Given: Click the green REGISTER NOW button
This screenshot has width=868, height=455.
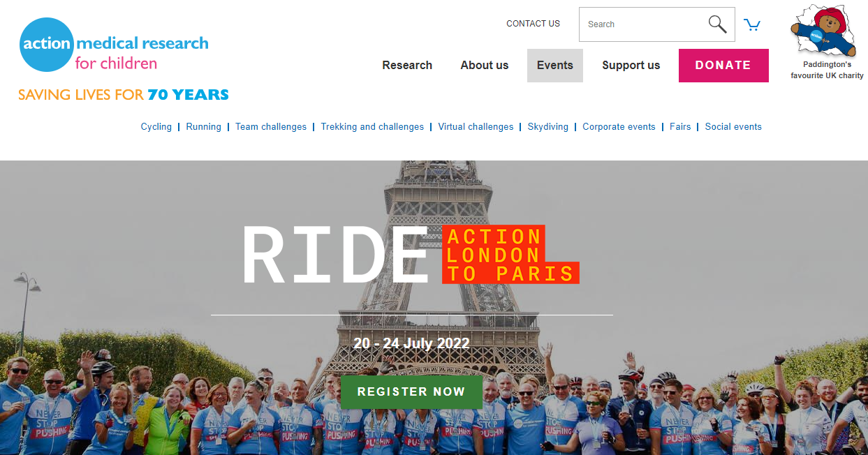Looking at the screenshot, I should coord(411,391).
